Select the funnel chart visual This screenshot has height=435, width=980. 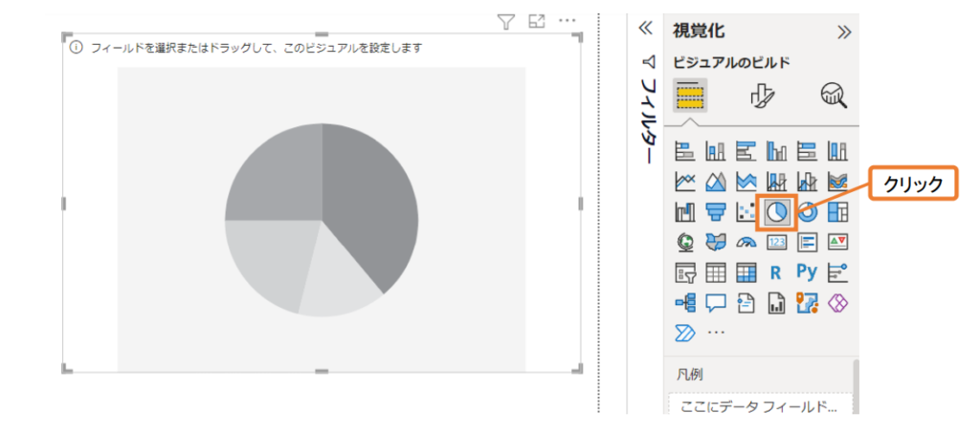[x=716, y=212]
